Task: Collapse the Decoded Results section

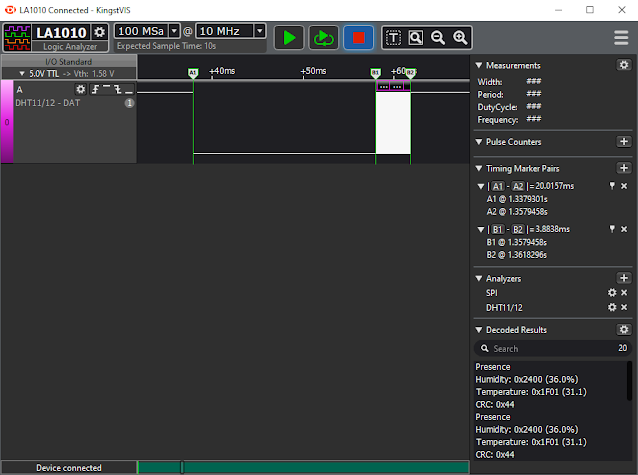Action: [479, 330]
